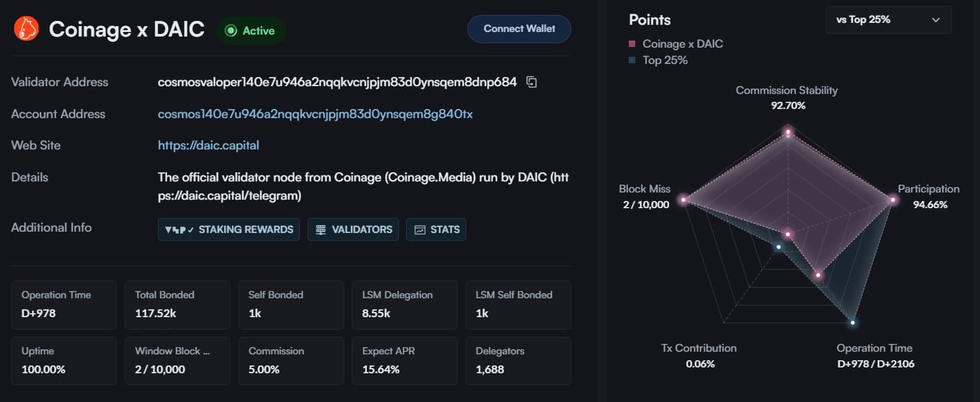Select the Total Bonded stat card
980x402 pixels.
point(177,305)
